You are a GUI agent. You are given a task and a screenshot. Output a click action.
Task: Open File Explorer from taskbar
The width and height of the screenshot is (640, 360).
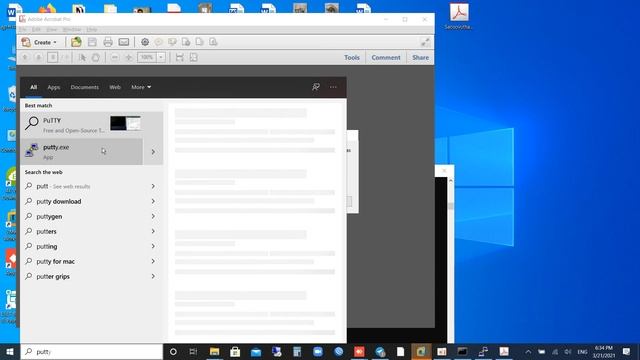[214, 351]
